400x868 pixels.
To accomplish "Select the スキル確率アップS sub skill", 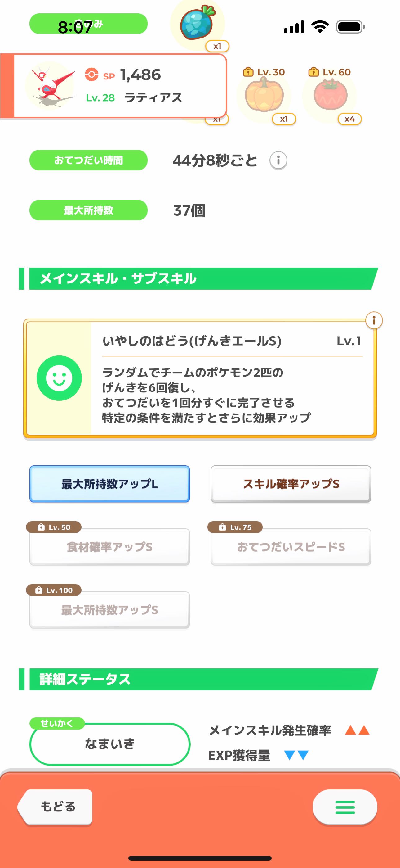I will 291,484.
